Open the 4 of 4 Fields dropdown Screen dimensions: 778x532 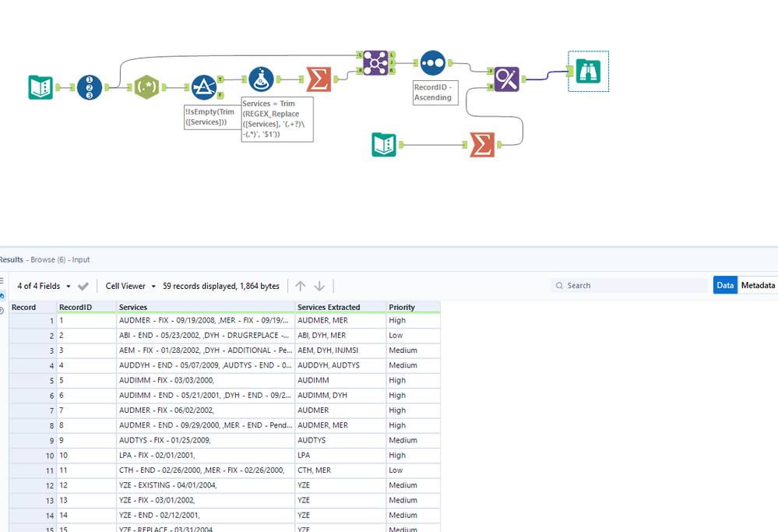[44, 286]
